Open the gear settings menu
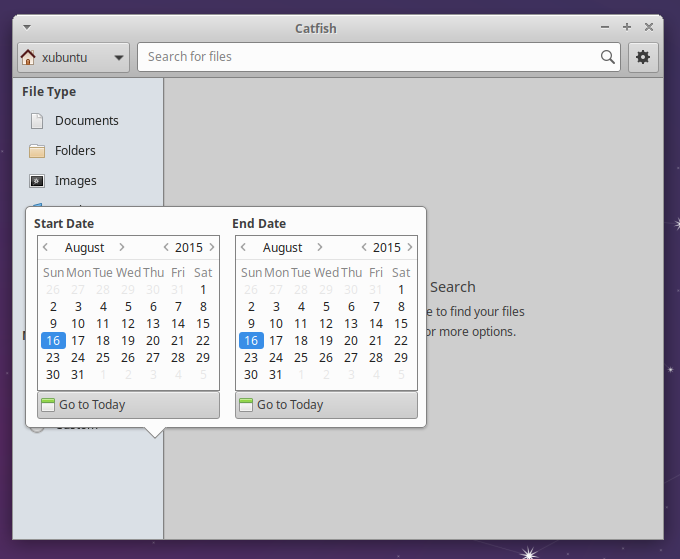This screenshot has height=559, width=680. (642, 57)
